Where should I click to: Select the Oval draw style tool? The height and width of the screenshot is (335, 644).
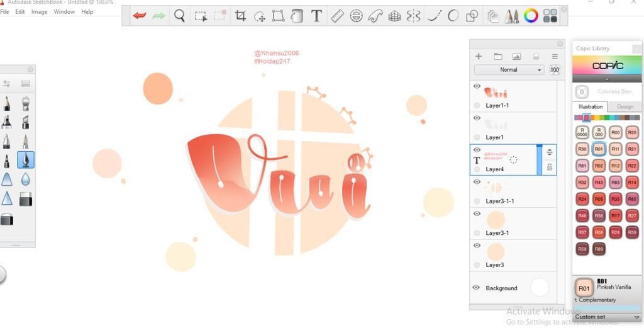453,16
